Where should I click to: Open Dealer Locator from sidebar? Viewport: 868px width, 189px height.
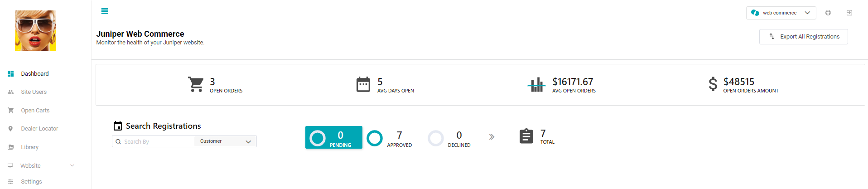click(39, 129)
